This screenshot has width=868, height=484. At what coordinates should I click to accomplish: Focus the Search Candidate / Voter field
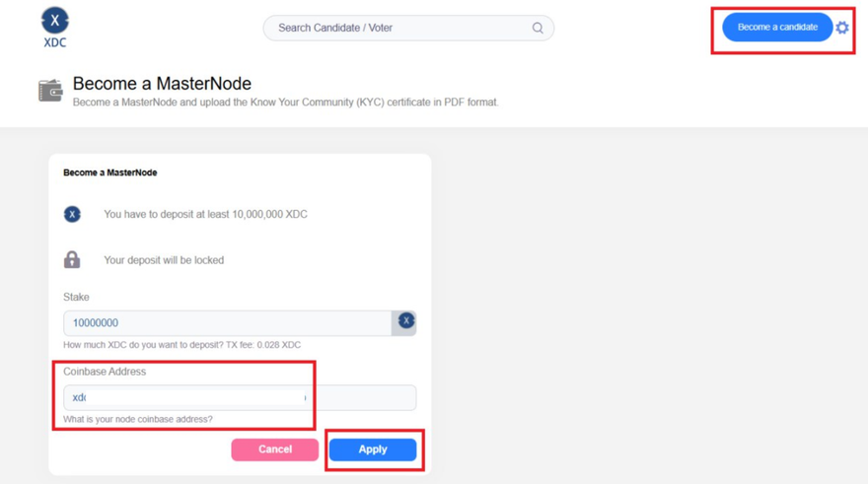pos(399,29)
